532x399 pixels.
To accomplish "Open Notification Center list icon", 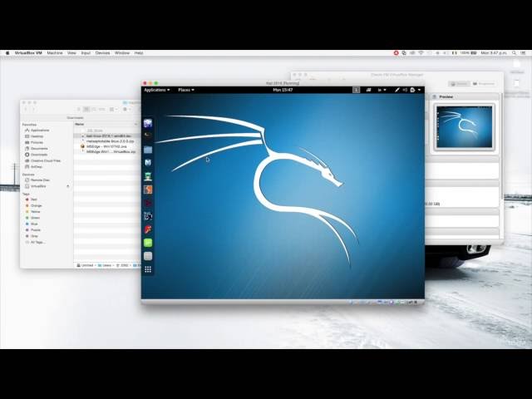I will (524, 53).
